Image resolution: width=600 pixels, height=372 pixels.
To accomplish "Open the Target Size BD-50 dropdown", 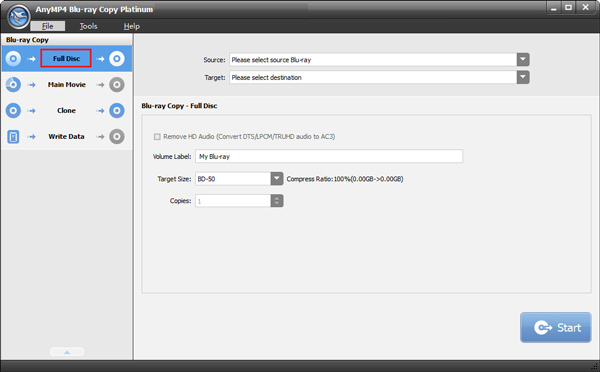I will point(277,179).
